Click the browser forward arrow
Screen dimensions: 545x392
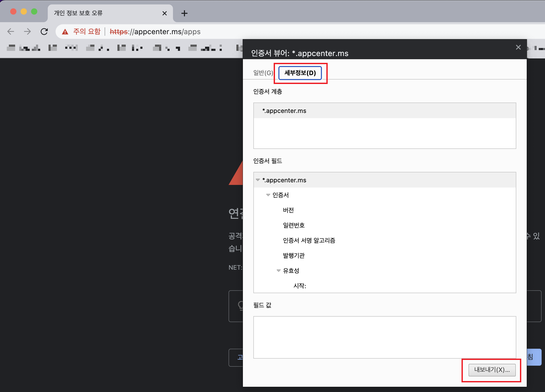pos(27,32)
